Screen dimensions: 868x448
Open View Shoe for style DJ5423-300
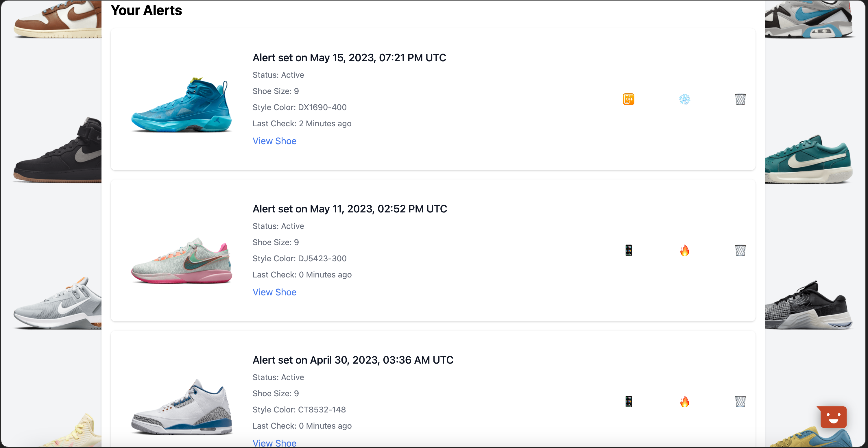point(274,292)
